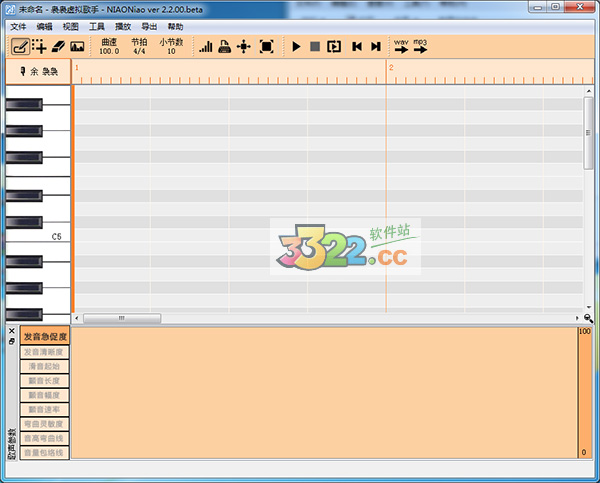600x483 pixels.
Task: Click the fit-to-screen frame icon
Action: (266, 47)
